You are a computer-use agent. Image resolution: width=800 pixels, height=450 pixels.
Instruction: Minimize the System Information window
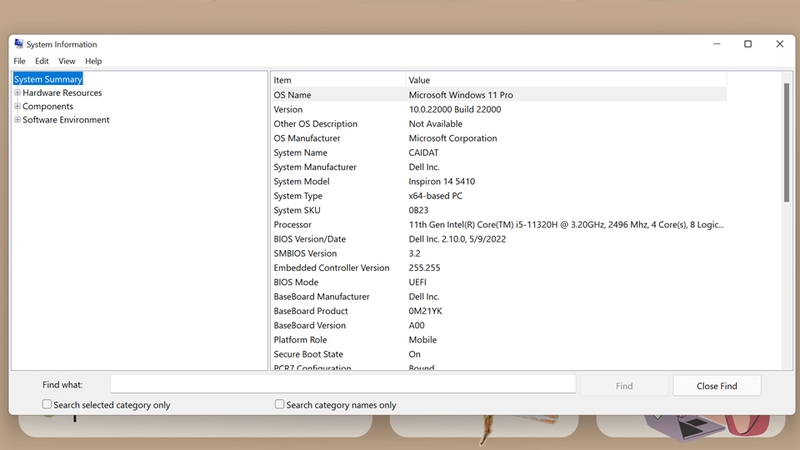click(717, 44)
